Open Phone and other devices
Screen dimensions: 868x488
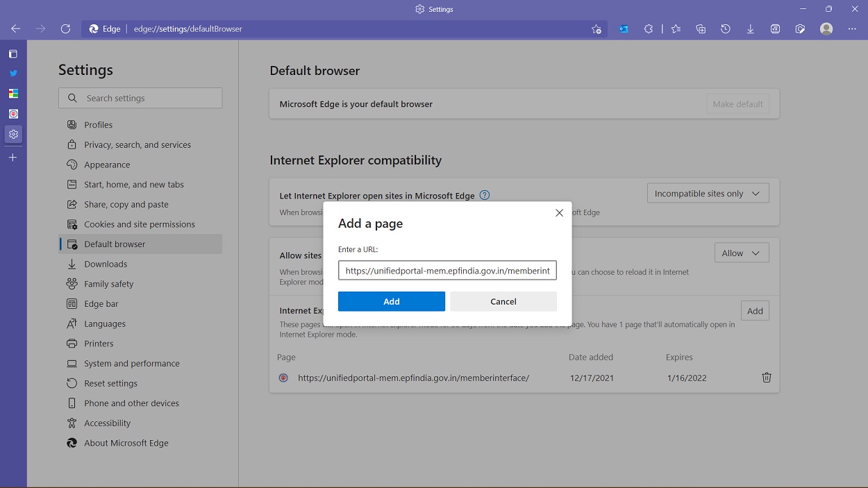point(140,403)
